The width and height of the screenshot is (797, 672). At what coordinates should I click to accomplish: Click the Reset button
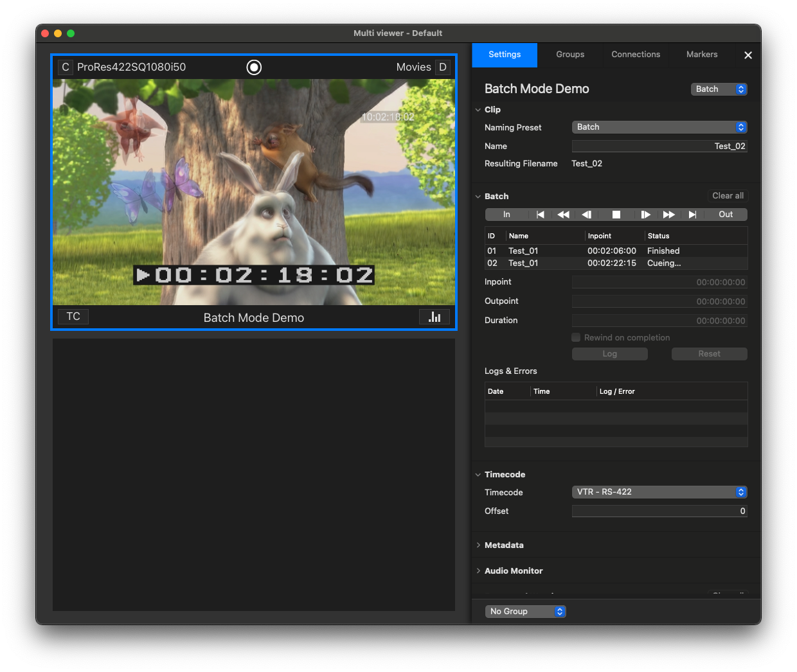pos(709,354)
